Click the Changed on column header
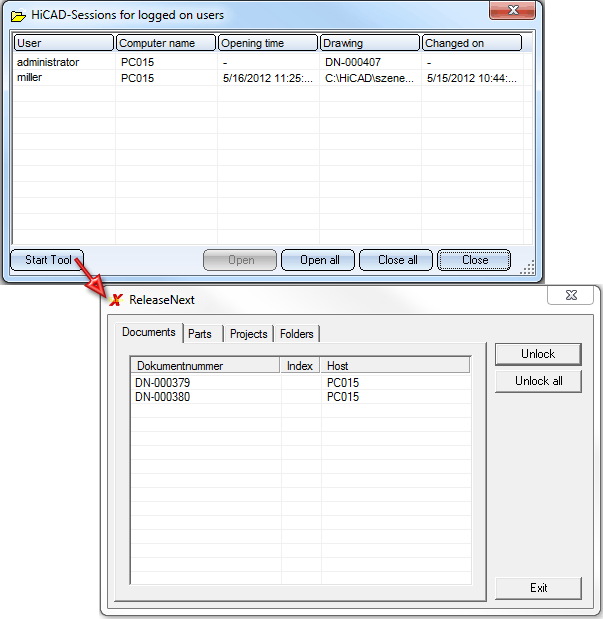The image size is (603, 619). 472,43
